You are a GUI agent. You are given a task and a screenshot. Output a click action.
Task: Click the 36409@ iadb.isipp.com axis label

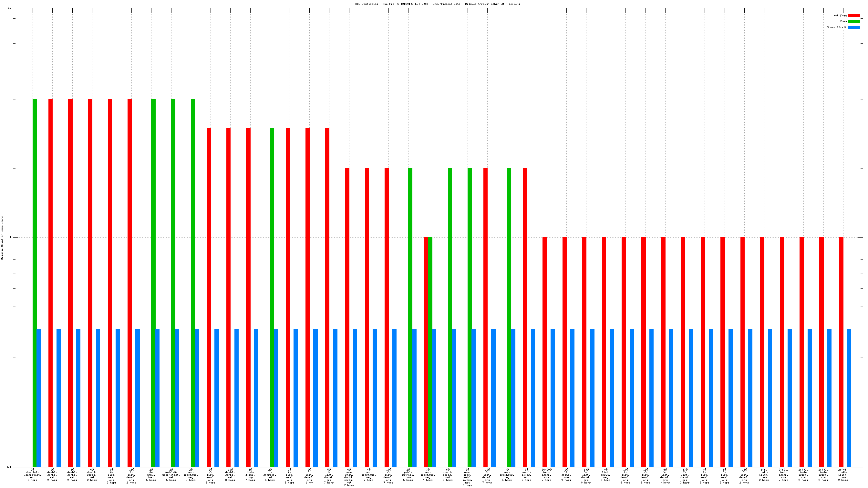click(547, 474)
